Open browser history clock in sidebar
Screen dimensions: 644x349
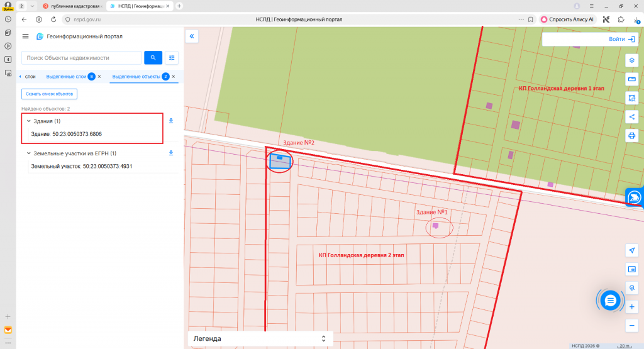point(8,19)
